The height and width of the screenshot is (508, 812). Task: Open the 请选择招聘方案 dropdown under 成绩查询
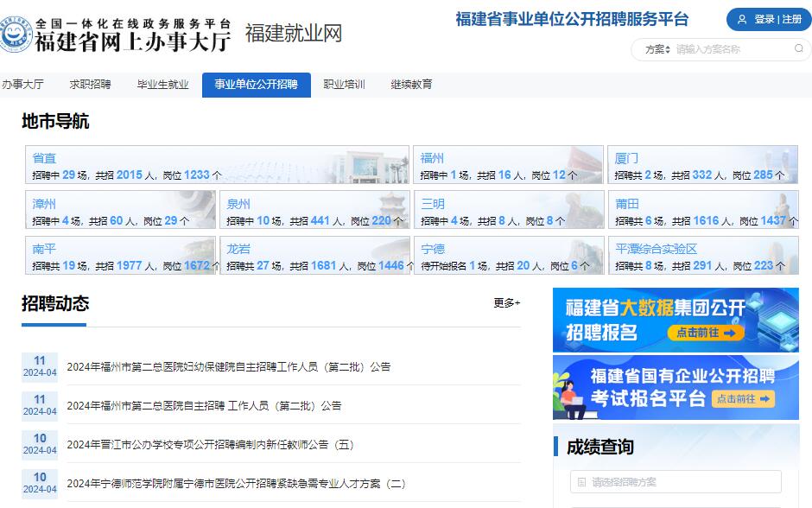(676, 482)
